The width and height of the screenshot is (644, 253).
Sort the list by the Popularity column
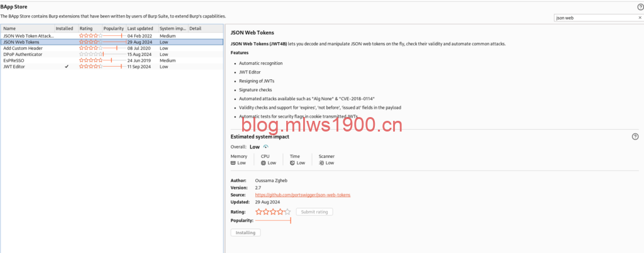click(114, 29)
